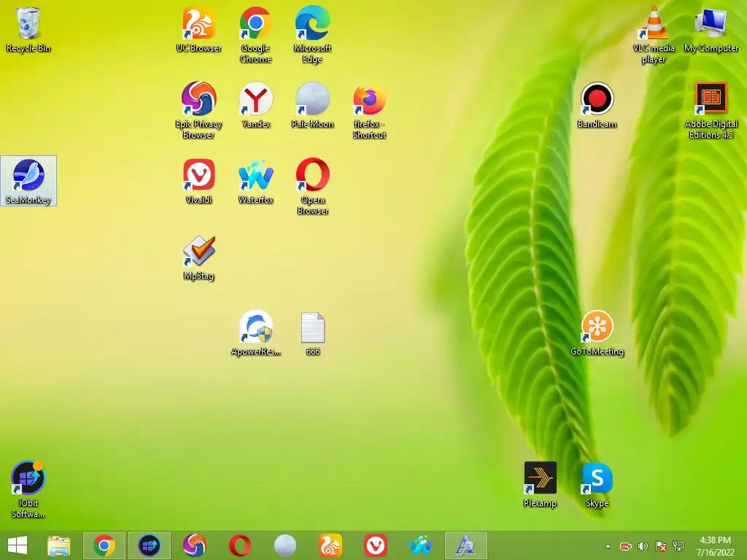Launch Opera from the taskbar
The width and height of the screenshot is (747, 560).
pos(239,545)
